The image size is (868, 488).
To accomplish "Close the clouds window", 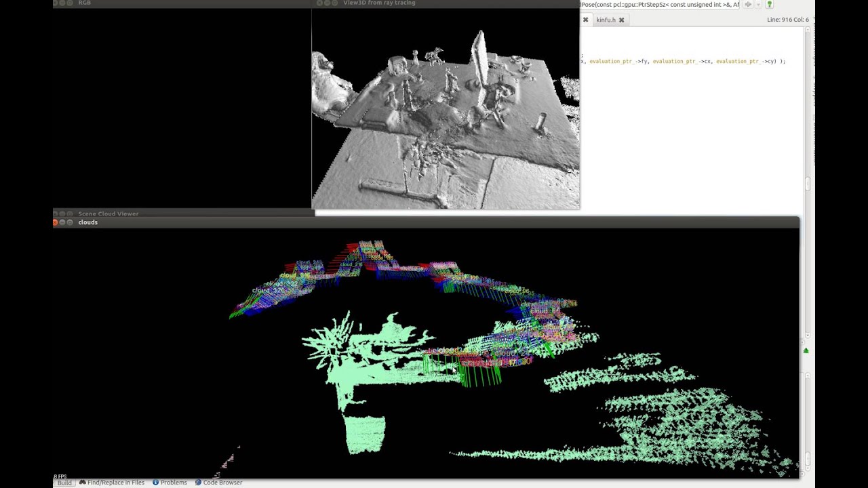I will tap(56, 222).
